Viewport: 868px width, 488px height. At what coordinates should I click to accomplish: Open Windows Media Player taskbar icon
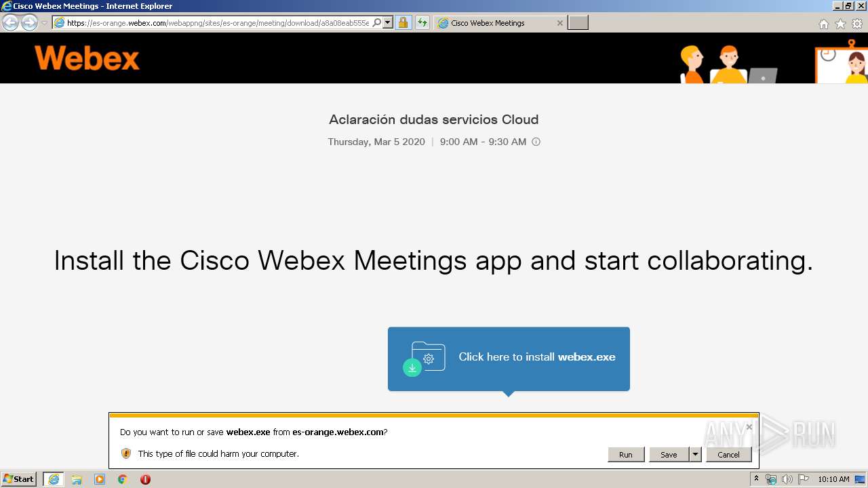[x=100, y=479]
